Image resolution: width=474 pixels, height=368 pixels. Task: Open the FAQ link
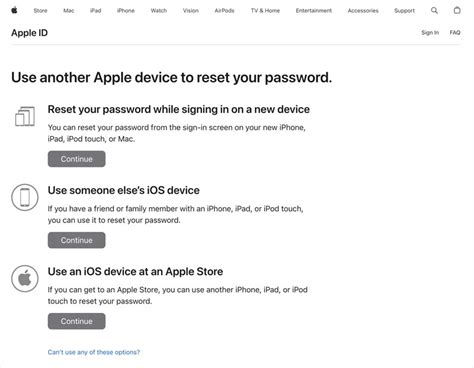click(x=455, y=32)
